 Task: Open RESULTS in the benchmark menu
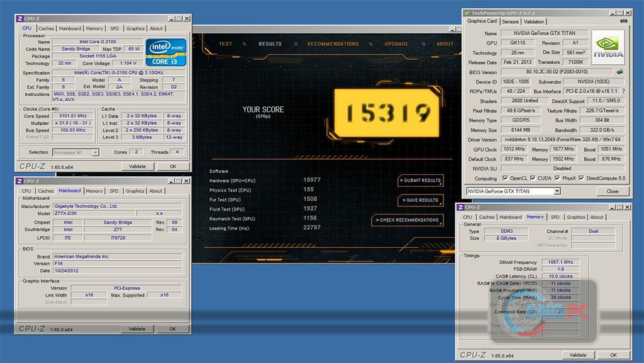click(x=270, y=44)
